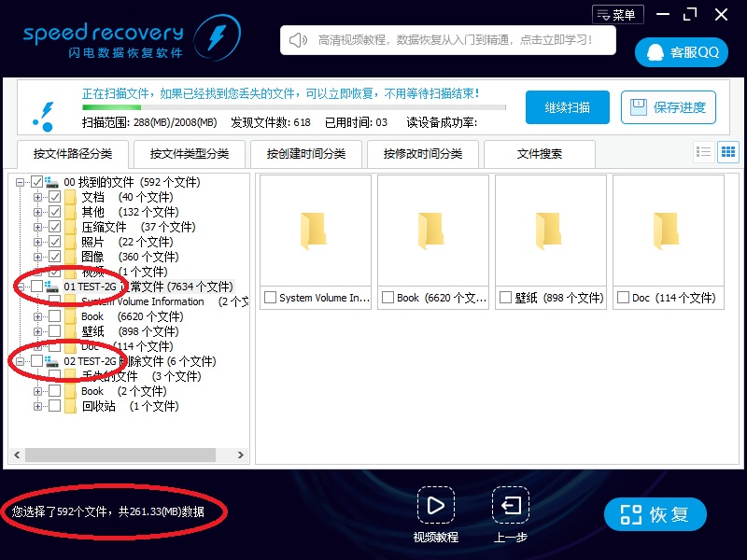Click the tree panel horizontal scrollbar

pos(121,455)
